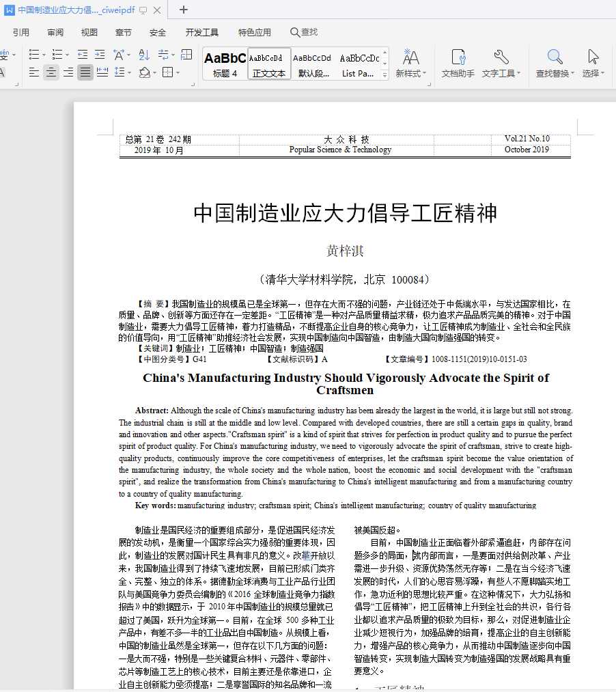Apply numbered list formatting
The height and width of the screenshot is (692, 616).
pos(57,54)
